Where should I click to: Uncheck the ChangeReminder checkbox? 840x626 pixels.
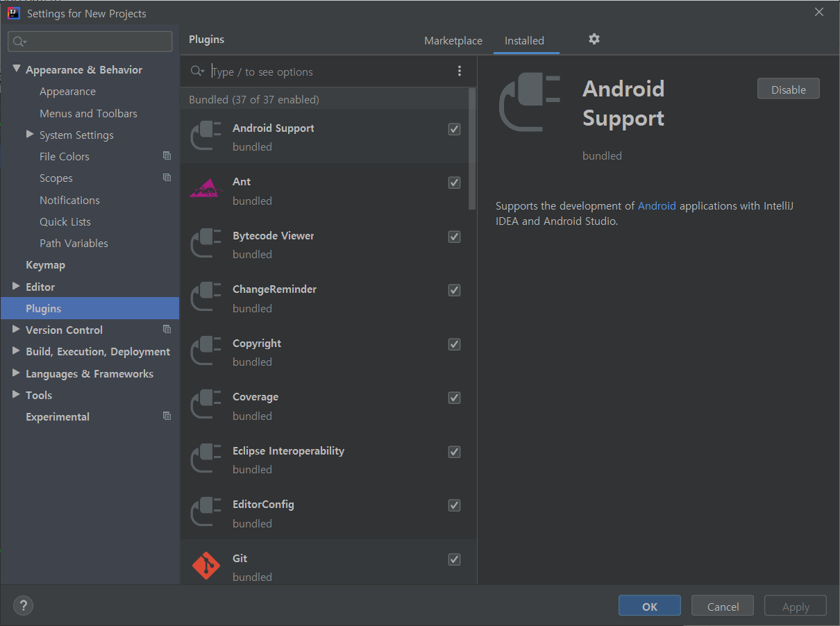click(454, 290)
